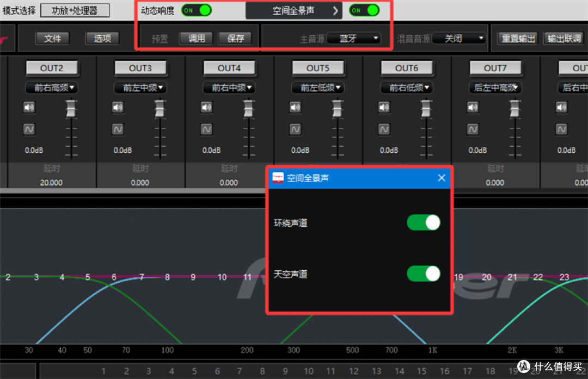Click EQ band marker 22 on curve
The width and height of the screenshot is (588, 379).
pyautogui.click(x=538, y=277)
